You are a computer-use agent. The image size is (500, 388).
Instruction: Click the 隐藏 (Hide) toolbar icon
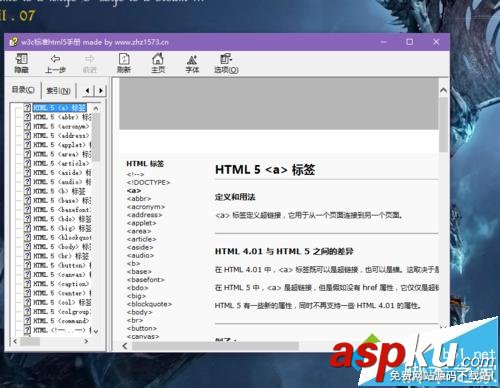pos(21,63)
